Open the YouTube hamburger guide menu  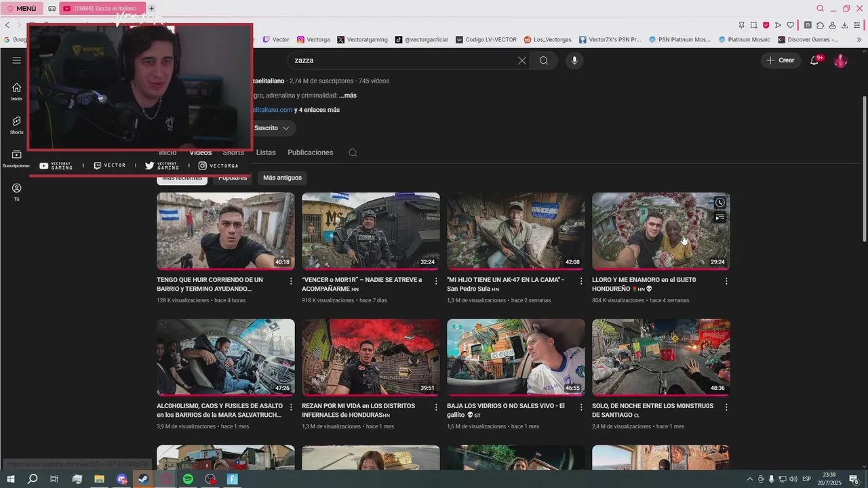pos(16,60)
